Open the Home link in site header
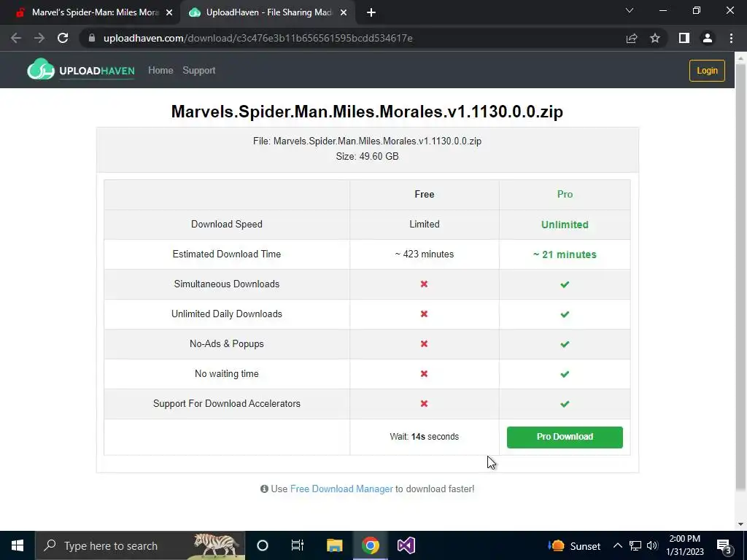Viewport: 747px width, 560px height. pyautogui.click(x=160, y=71)
